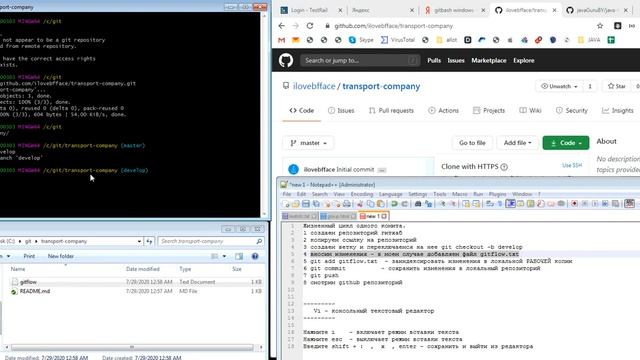Image resolution: width=640 pixels, height=360 pixels.
Task: Select the gitflow text file in Explorer
Action: pyautogui.click(x=28, y=282)
